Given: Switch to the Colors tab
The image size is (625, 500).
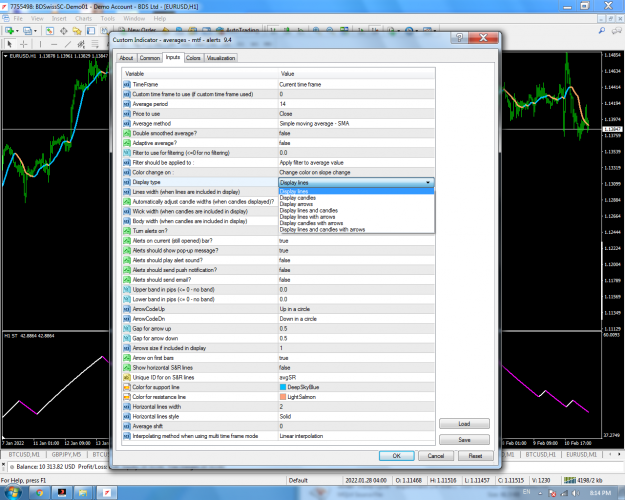Looking at the screenshot, I should [x=193, y=58].
